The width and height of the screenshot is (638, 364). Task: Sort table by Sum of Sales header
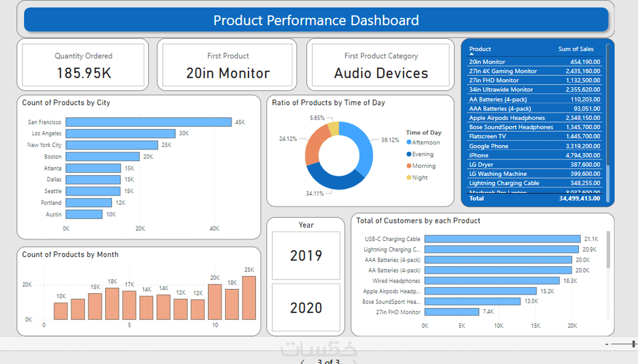pyautogui.click(x=576, y=49)
